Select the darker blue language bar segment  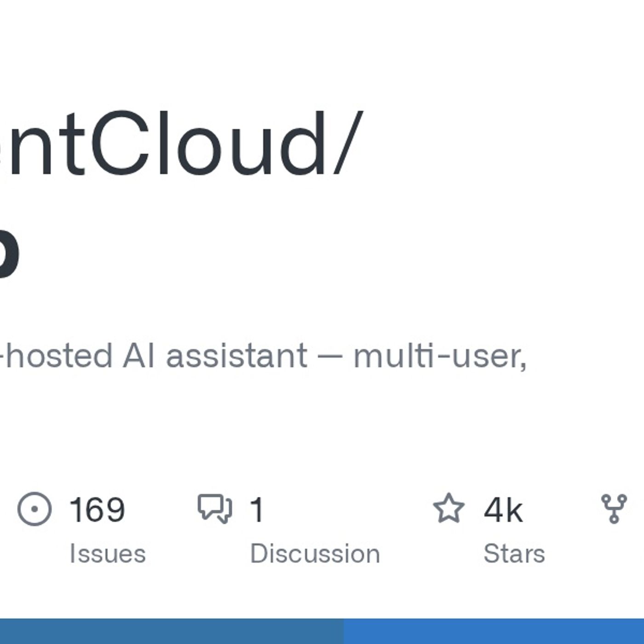pyautogui.click(x=172, y=631)
